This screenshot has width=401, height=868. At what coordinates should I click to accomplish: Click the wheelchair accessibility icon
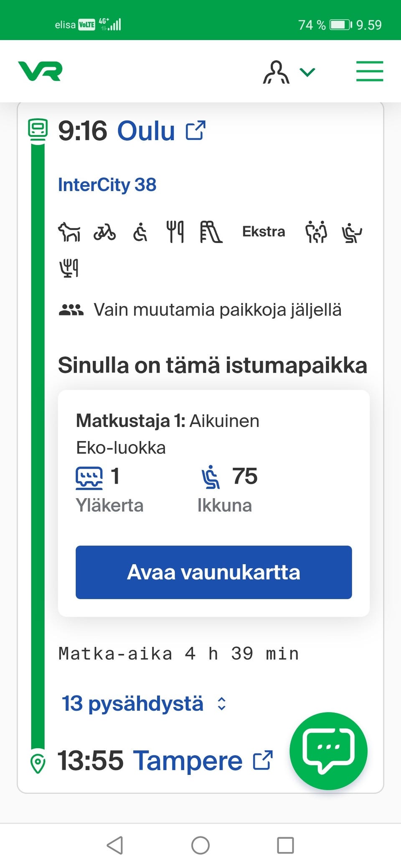pyautogui.click(x=140, y=233)
